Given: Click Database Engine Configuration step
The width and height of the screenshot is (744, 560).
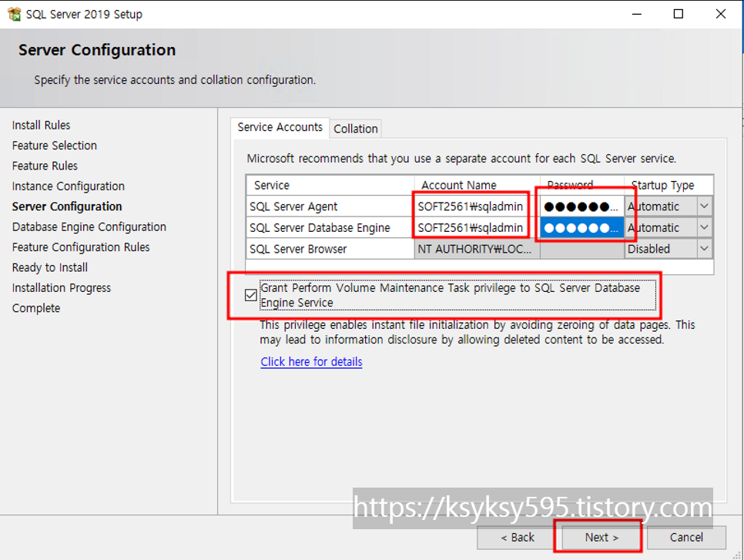Looking at the screenshot, I should 89,226.
